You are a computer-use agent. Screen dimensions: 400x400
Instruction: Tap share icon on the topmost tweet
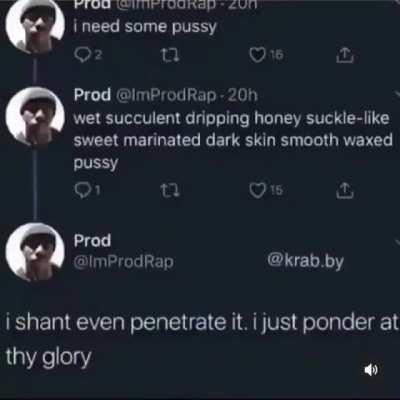tap(345, 55)
